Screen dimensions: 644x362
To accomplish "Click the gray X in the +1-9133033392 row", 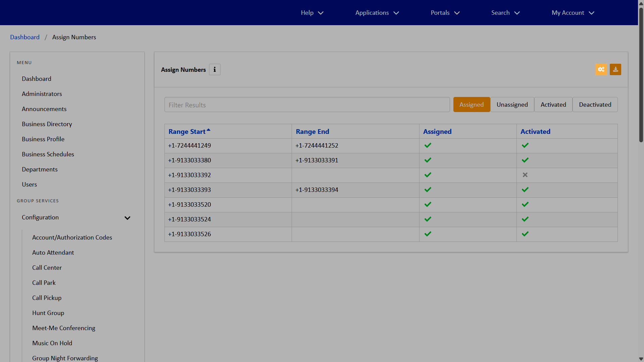I will point(525,175).
